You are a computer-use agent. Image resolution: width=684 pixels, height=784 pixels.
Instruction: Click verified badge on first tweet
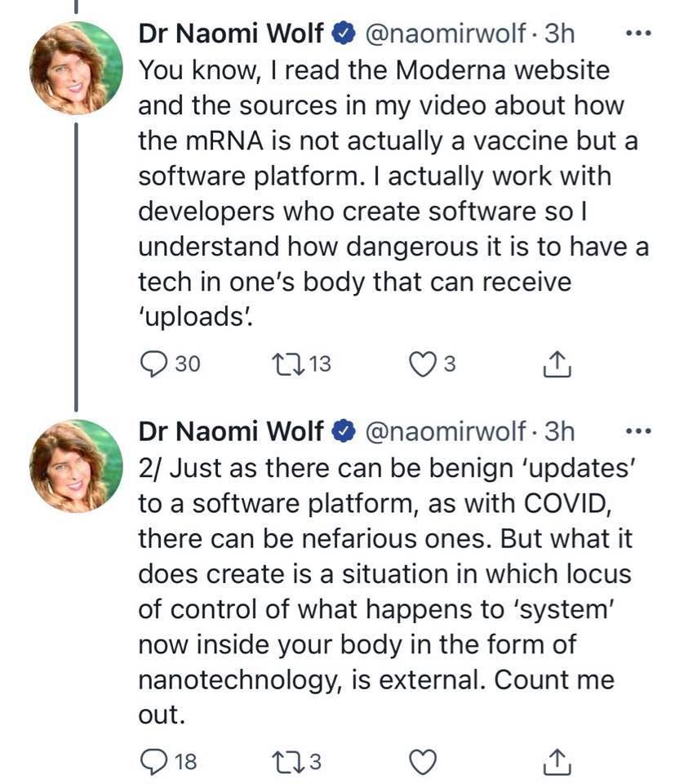pos(344,34)
